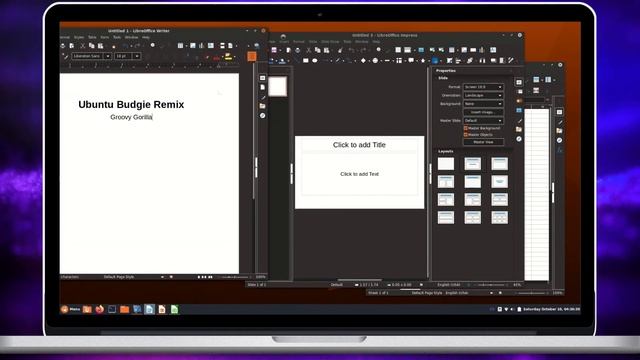Viewport: 640px width, 360px height.
Task: Click the Insert Image button in Properties
Action: pos(483,112)
